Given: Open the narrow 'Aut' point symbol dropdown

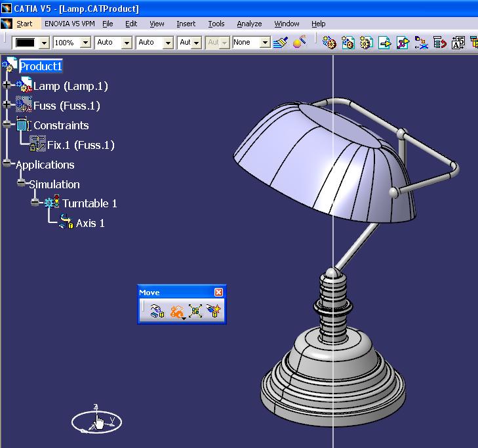Looking at the screenshot, I should tap(197, 43).
